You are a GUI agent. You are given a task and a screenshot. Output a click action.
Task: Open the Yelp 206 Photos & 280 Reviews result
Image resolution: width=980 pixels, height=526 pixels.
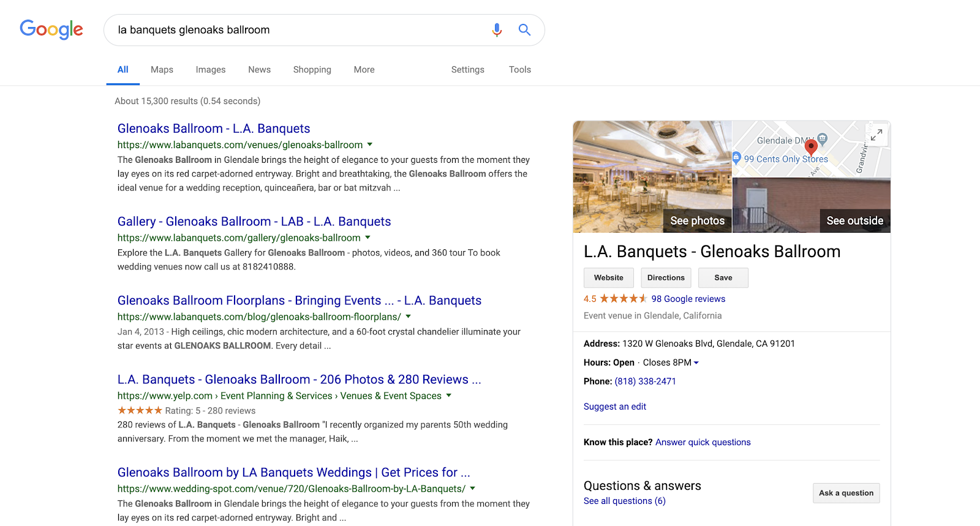click(300, 380)
